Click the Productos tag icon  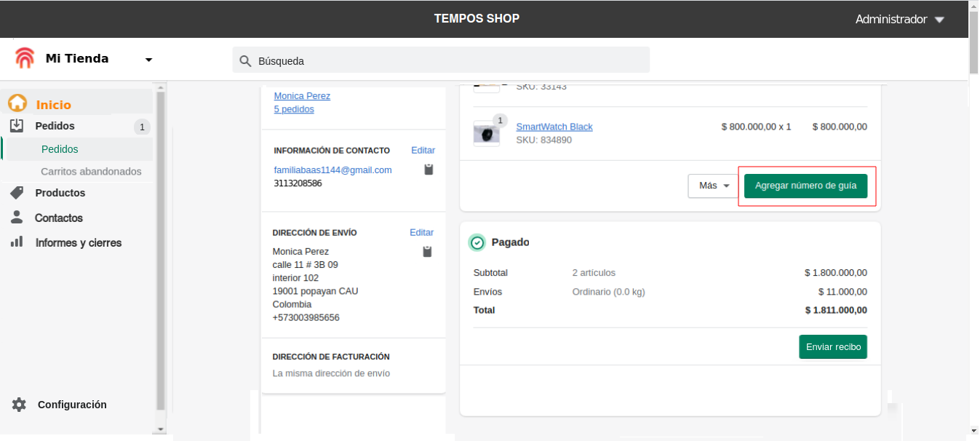pos(17,193)
